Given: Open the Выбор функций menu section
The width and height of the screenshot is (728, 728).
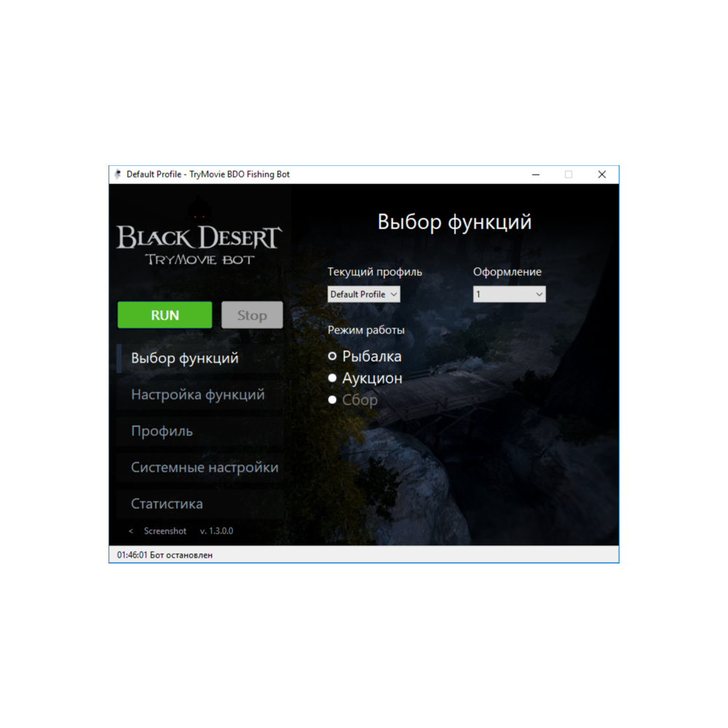Looking at the screenshot, I should click(x=200, y=358).
